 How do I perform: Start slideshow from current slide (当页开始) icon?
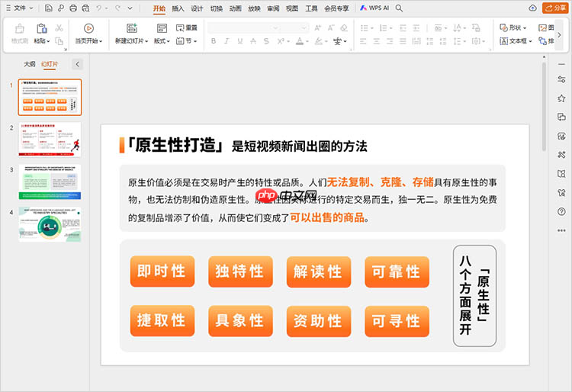click(x=88, y=28)
